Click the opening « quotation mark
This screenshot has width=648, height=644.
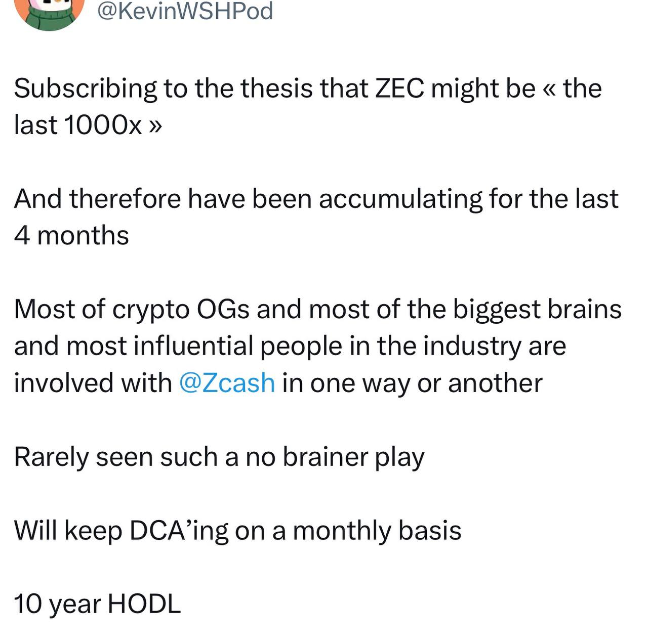549,89
